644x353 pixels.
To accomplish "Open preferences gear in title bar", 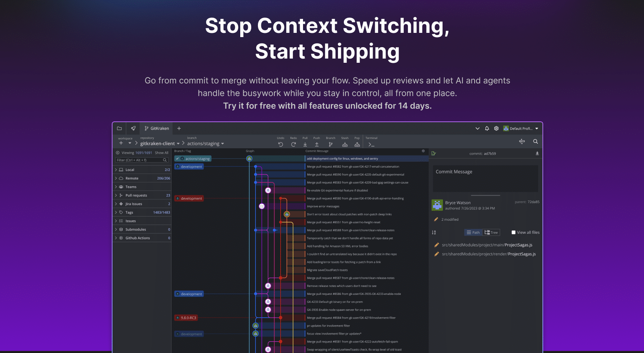I will [x=496, y=128].
